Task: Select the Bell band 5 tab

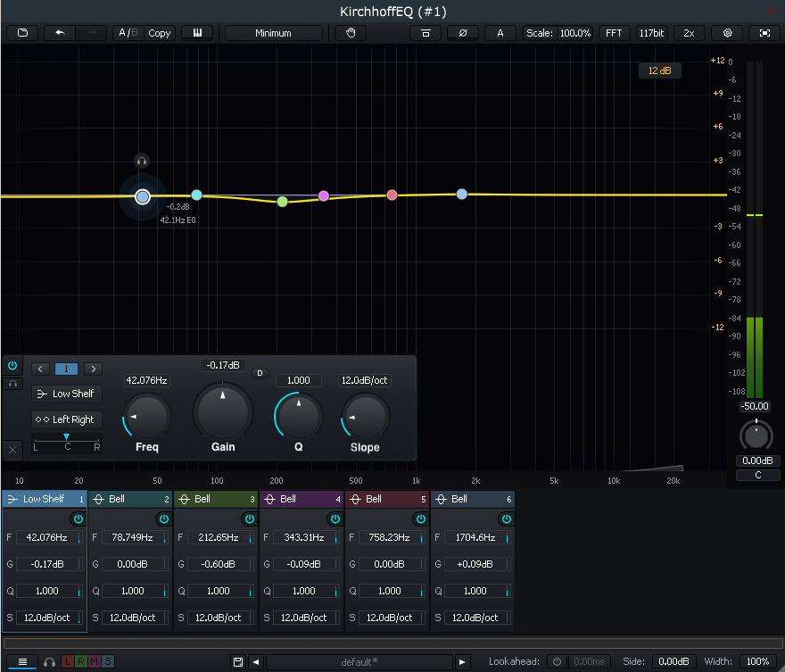Action: tap(387, 499)
